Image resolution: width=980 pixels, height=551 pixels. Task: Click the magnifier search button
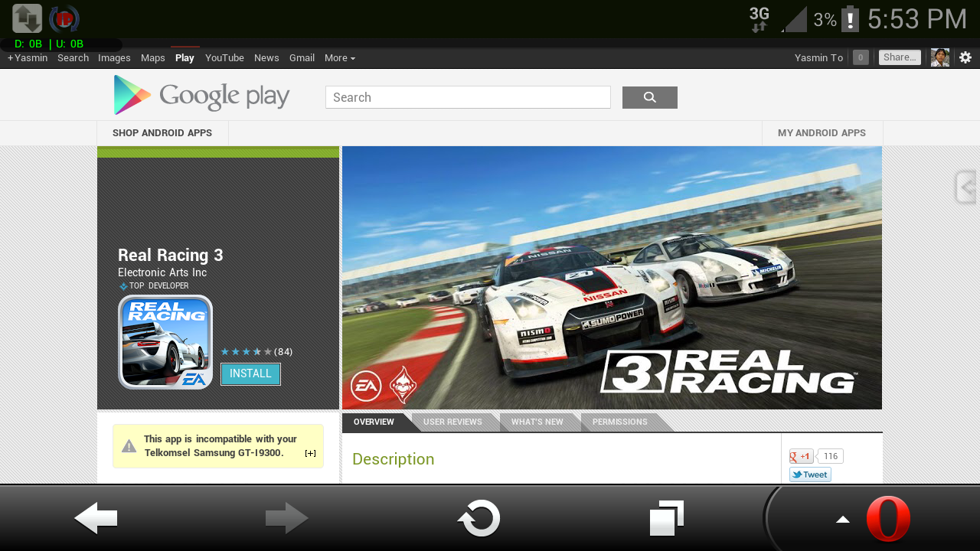pyautogui.click(x=650, y=97)
